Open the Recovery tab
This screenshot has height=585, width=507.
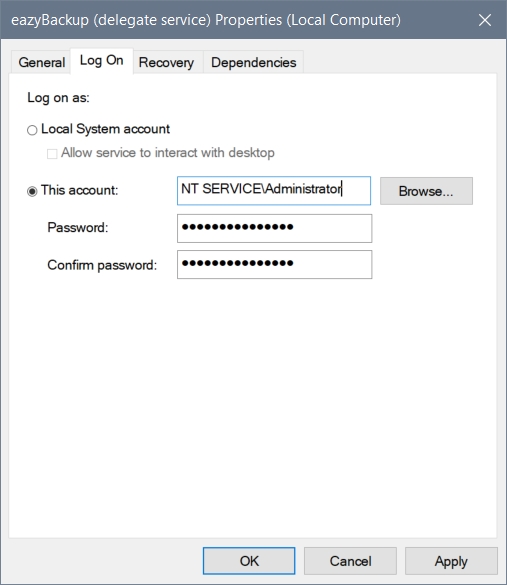tap(166, 62)
